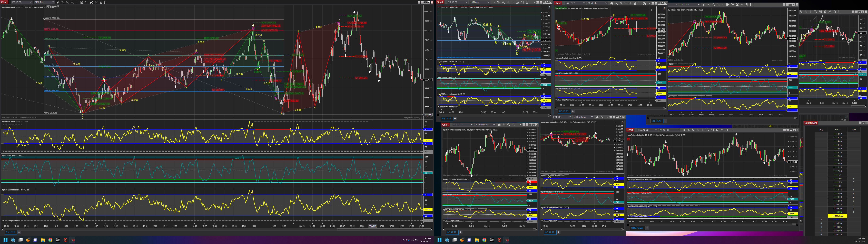Open Strategies icon on ES chart toolbar
Image resolution: width=868 pixels, height=244 pixels.
point(101,2)
